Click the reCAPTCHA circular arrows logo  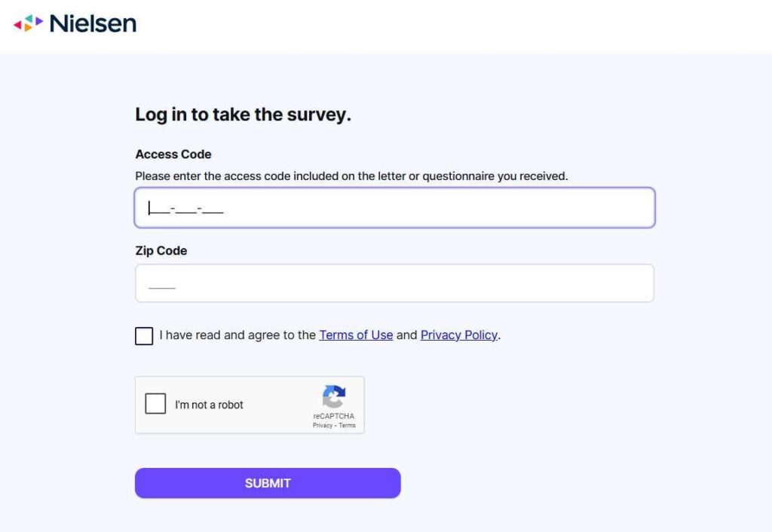click(334, 396)
